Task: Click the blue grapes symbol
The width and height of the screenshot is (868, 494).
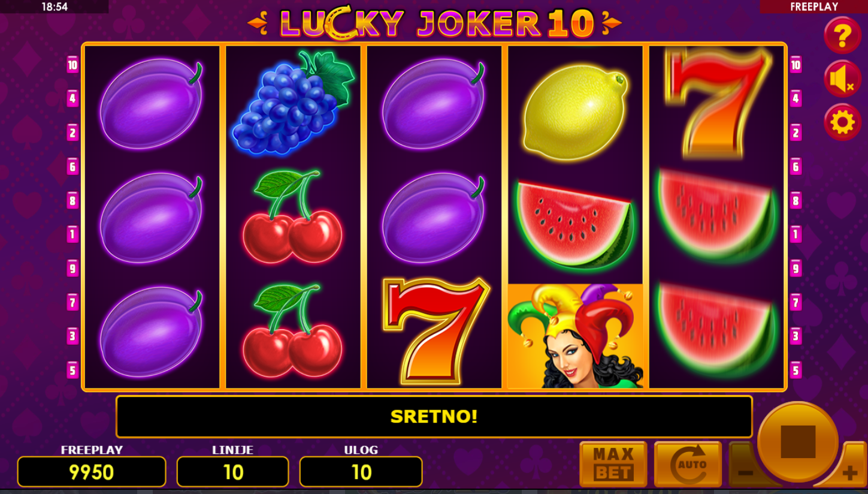Action: tap(293, 103)
